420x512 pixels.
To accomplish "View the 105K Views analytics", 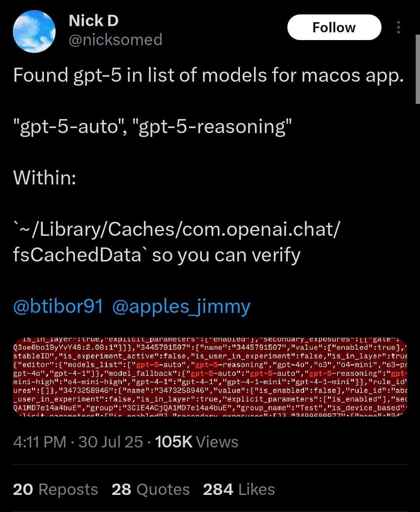I will 197,442.
